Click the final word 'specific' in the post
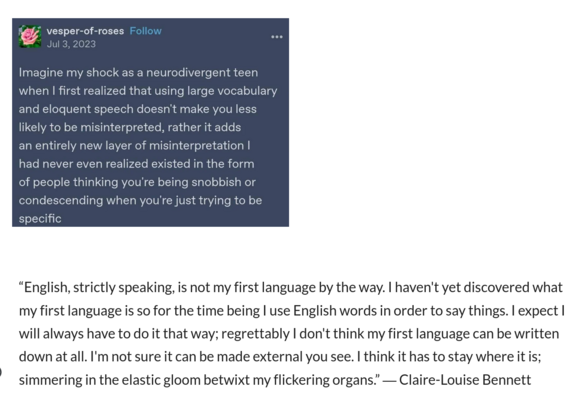 pos(40,219)
